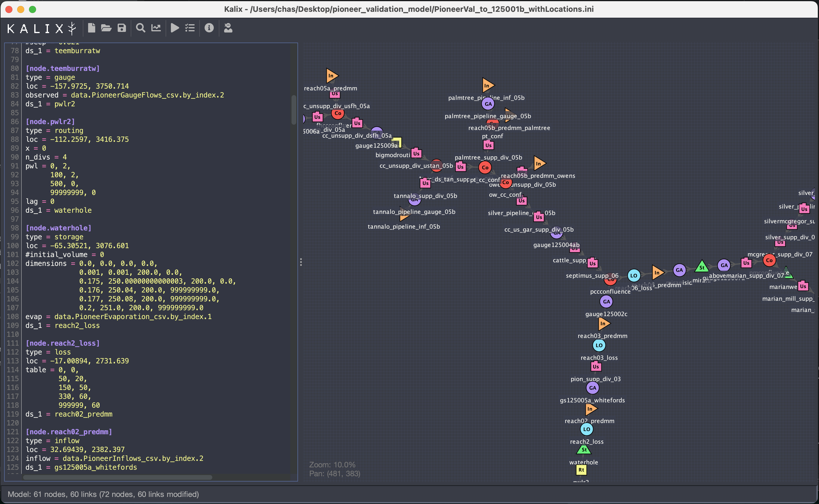Image resolution: width=819 pixels, height=504 pixels.
Task: Click the editor horizontal scrollbar
Action: 117,477
